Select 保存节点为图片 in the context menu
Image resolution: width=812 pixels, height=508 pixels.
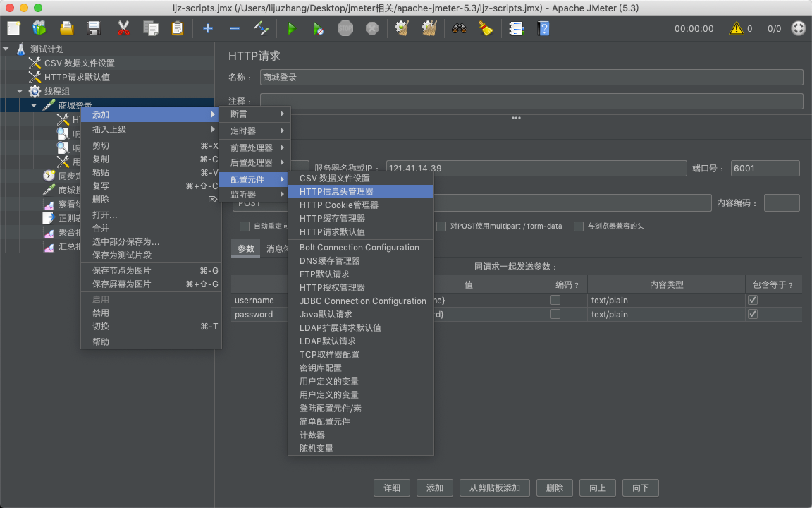point(152,271)
